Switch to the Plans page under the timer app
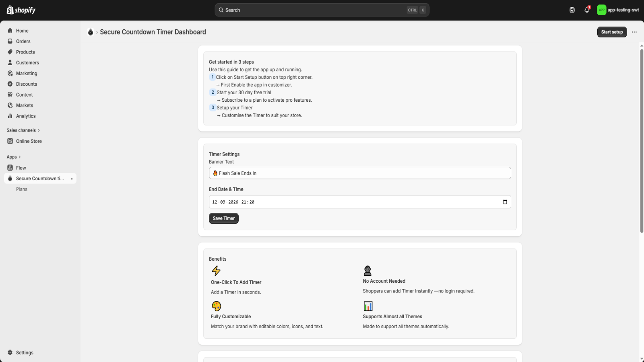Viewport: 644px width, 362px height. click(21, 189)
